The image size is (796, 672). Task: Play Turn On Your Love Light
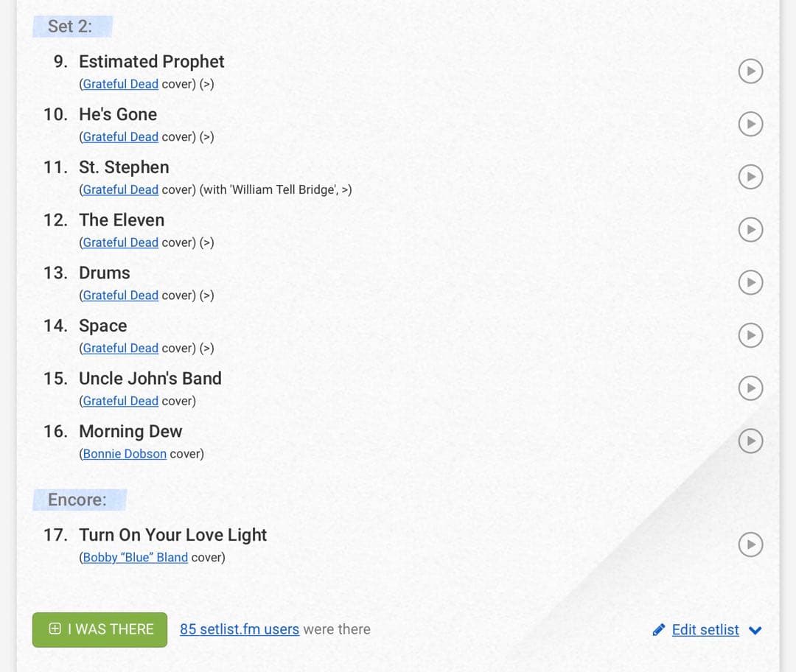(750, 544)
